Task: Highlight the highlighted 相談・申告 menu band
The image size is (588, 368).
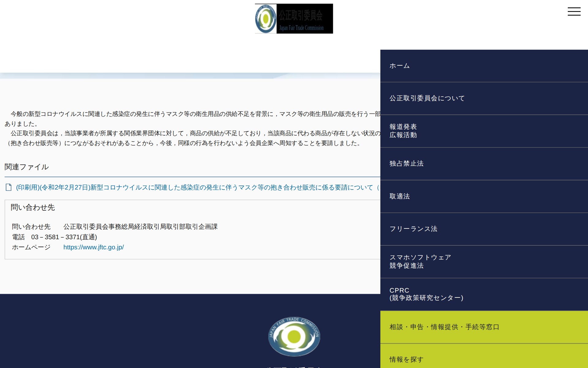Action: [x=484, y=327]
